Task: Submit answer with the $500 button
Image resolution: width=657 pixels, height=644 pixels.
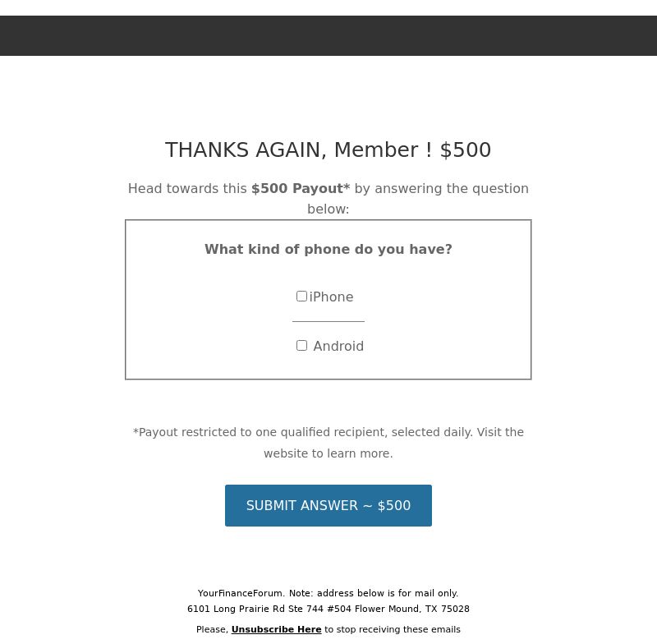Action: (328, 505)
